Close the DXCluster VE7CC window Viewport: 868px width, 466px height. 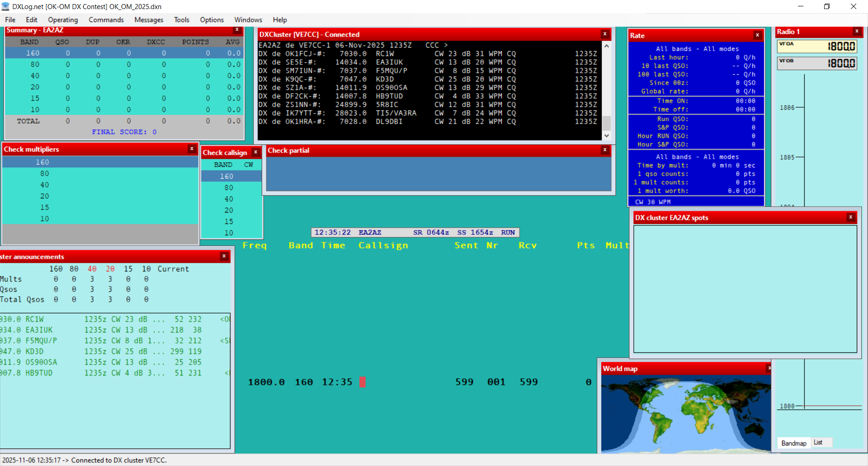605,34
